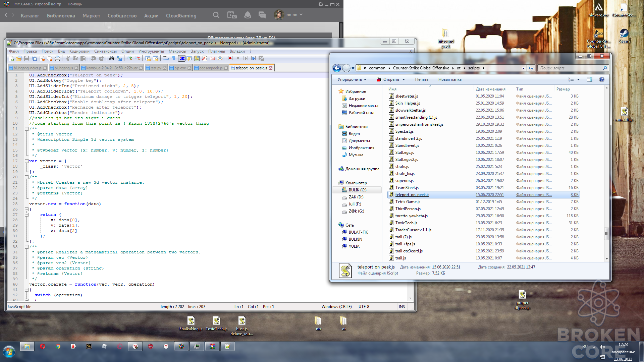644x362 pixels.
Task: Open the Плагины menu in Notepad++
Action: click(216, 51)
